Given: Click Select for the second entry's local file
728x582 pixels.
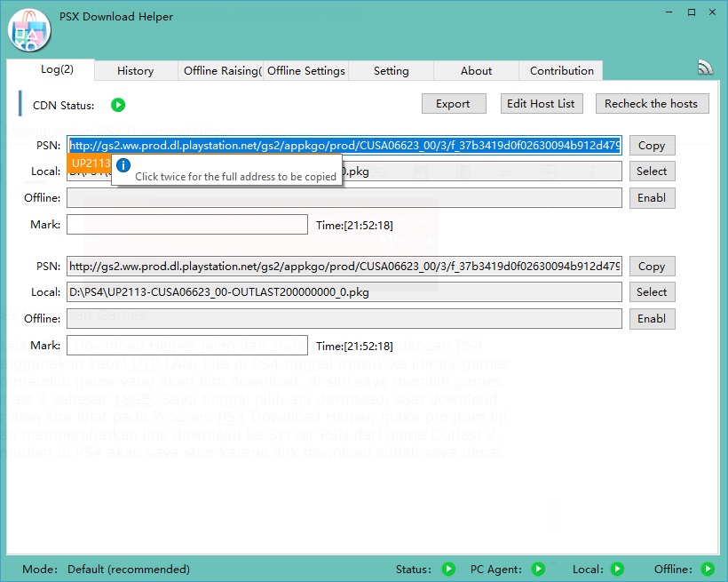Looking at the screenshot, I should point(652,292).
